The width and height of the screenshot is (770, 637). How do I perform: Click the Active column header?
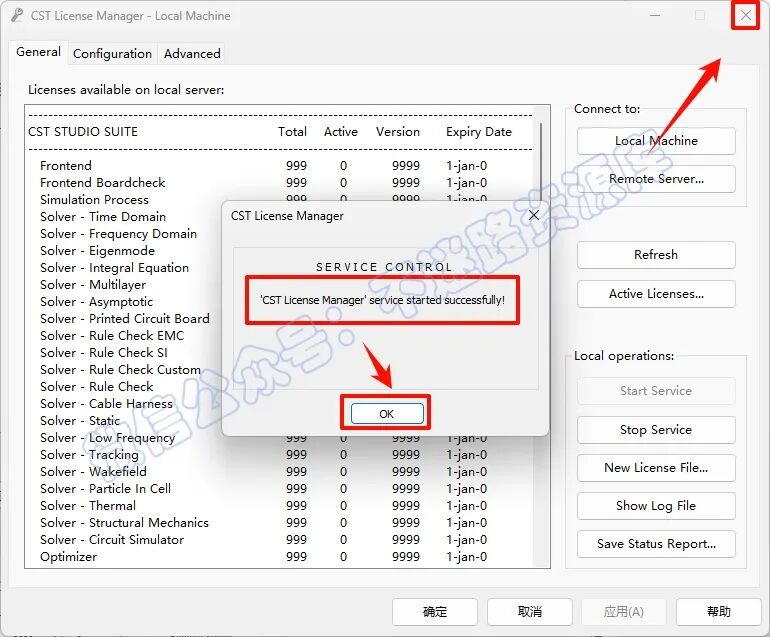tap(341, 132)
